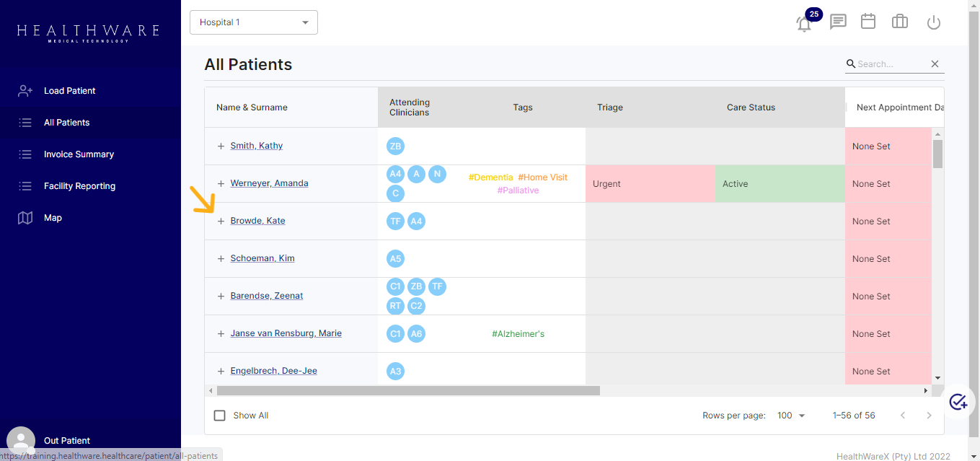Click the A5 clinician badge for Kim Schoeman

(395, 259)
